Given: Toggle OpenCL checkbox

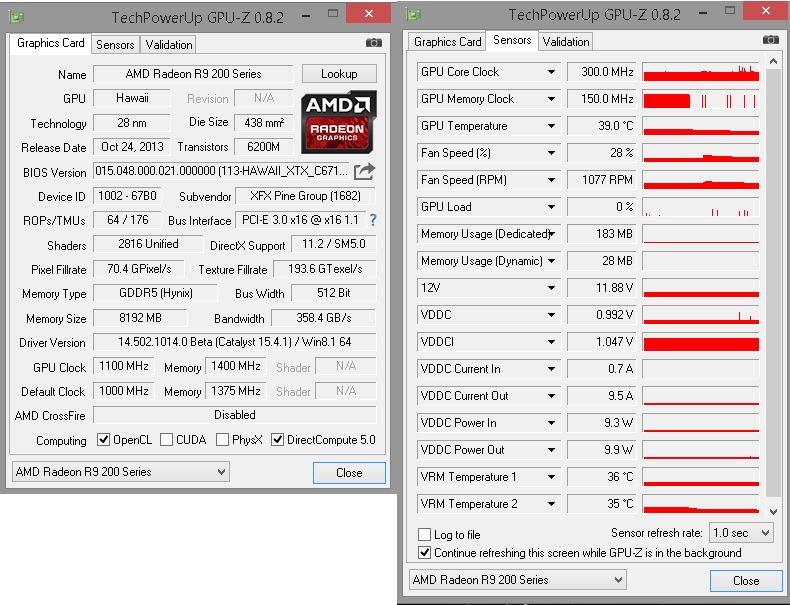Looking at the screenshot, I should click(x=103, y=439).
